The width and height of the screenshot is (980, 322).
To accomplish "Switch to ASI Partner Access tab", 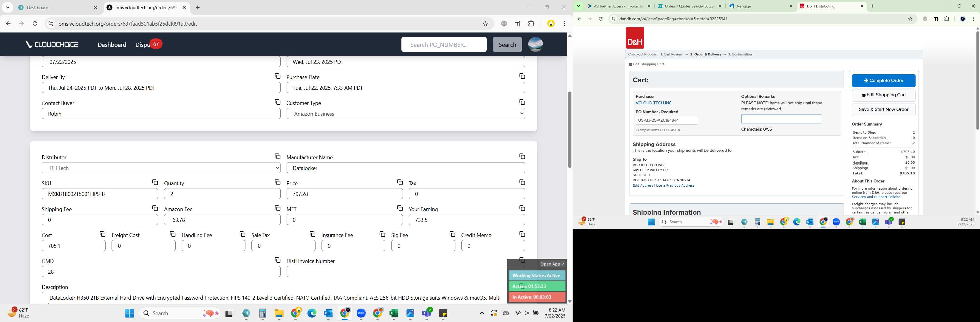I will click(619, 6).
